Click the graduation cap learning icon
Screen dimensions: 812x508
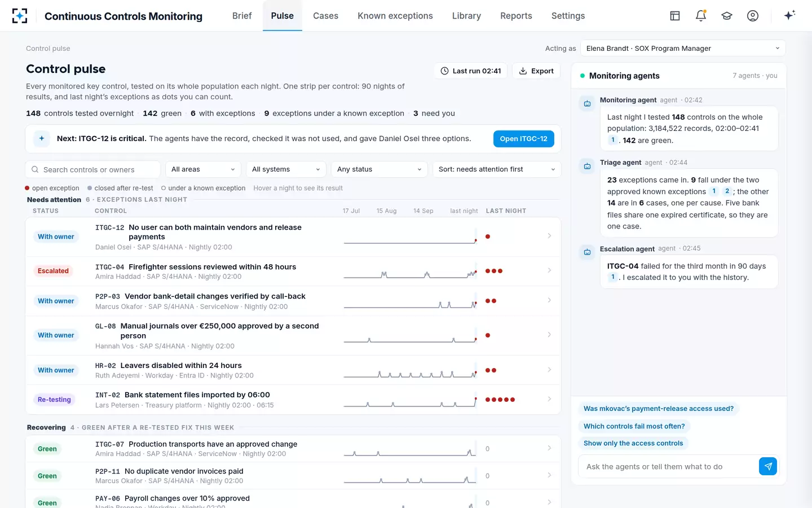tap(727, 16)
